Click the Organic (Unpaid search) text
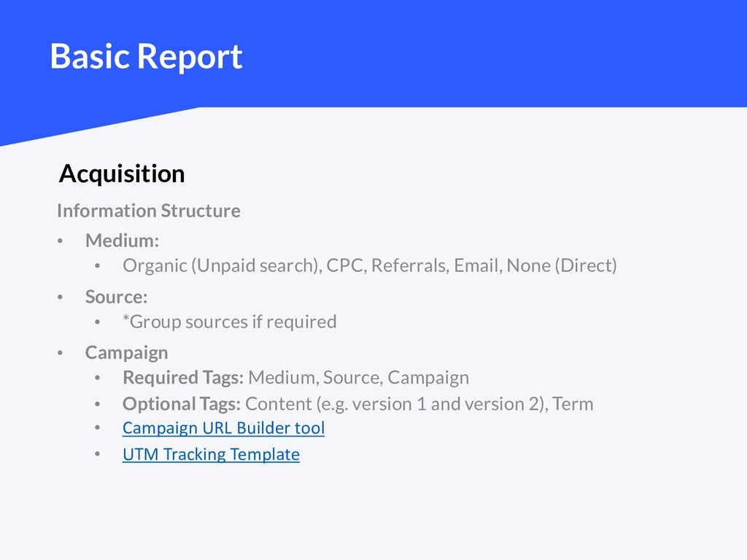Image resolution: width=747 pixels, height=560 pixels. 220,265
